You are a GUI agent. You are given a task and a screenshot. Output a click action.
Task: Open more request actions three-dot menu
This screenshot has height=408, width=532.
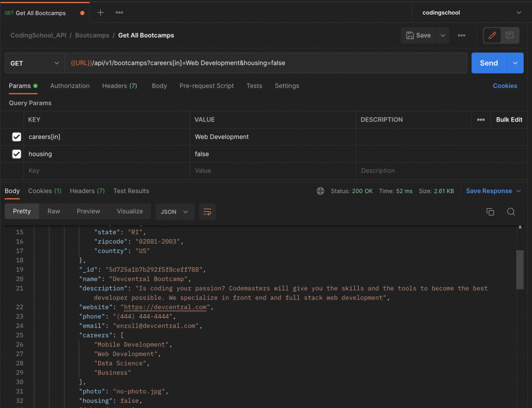tap(461, 35)
